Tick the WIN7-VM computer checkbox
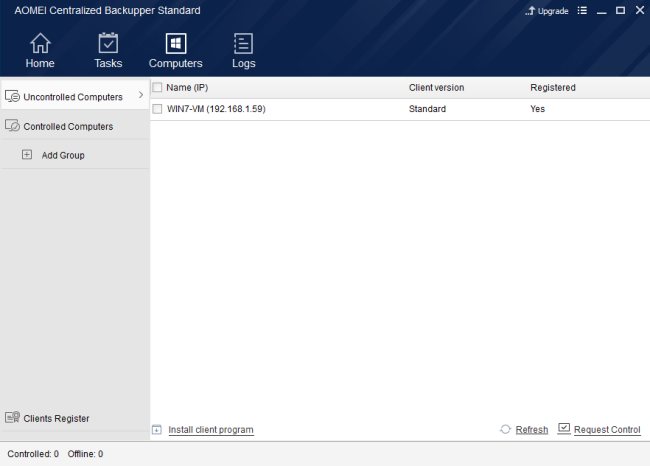 [x=157, y=109]
